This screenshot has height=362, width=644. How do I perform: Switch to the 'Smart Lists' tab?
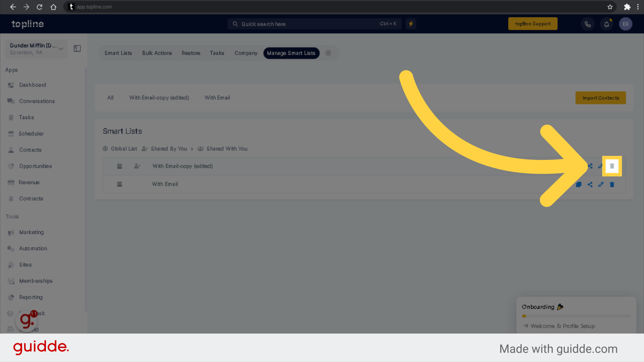click(x=118, y=53)
